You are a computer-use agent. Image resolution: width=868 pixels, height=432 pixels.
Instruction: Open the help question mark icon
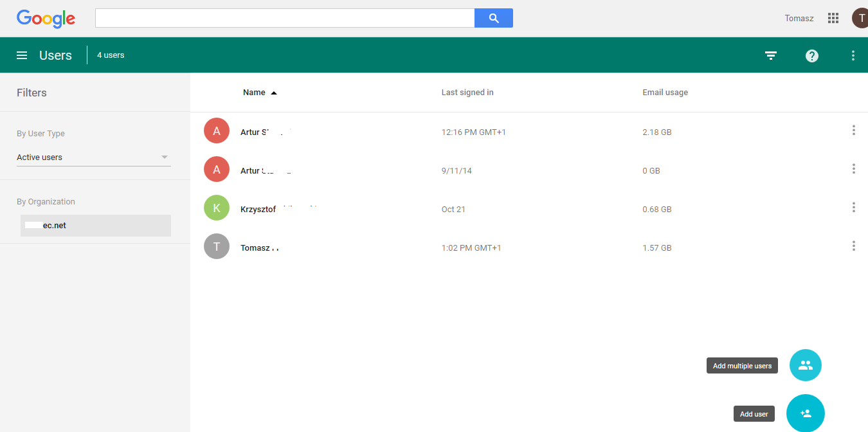click(x=812, y=56)
